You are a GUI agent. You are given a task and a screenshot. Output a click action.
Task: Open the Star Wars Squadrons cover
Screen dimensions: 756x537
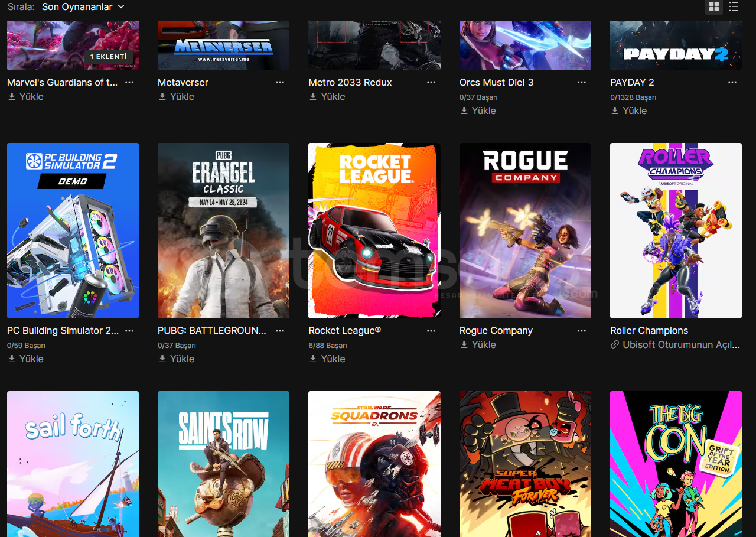[374, 464]
